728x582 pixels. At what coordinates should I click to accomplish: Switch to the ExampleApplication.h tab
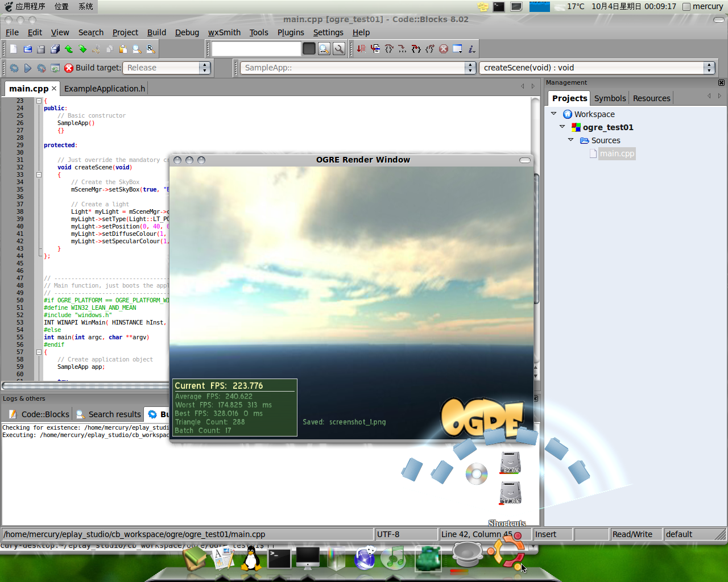105,88
